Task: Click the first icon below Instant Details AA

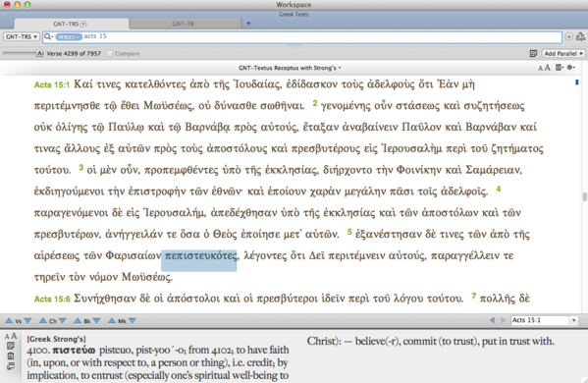Action: click(11, 346)
